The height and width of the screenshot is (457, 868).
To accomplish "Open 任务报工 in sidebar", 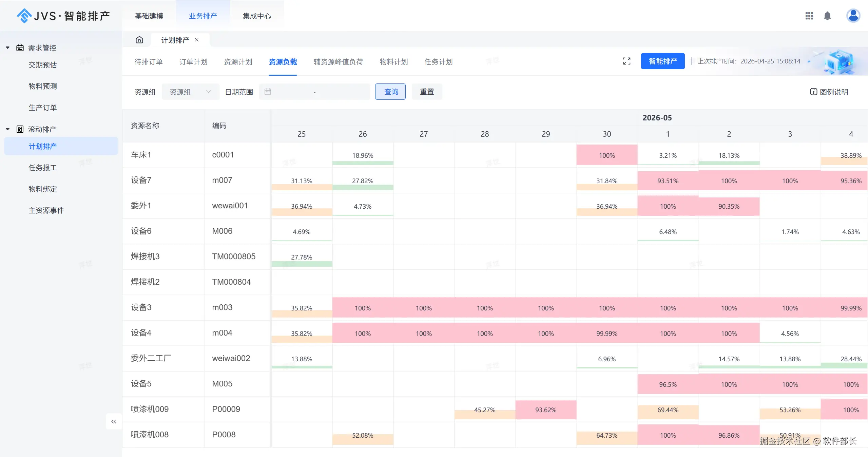I will 43,168.
